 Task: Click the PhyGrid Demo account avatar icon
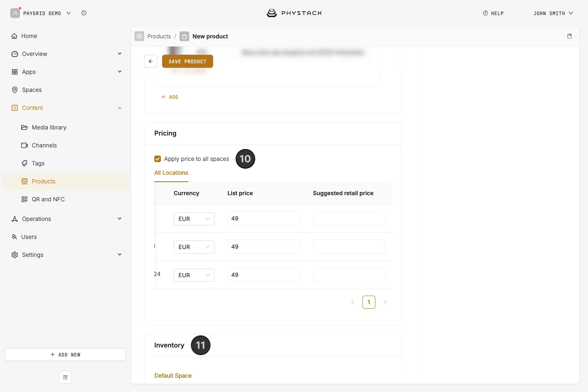(x=15, y=13)
